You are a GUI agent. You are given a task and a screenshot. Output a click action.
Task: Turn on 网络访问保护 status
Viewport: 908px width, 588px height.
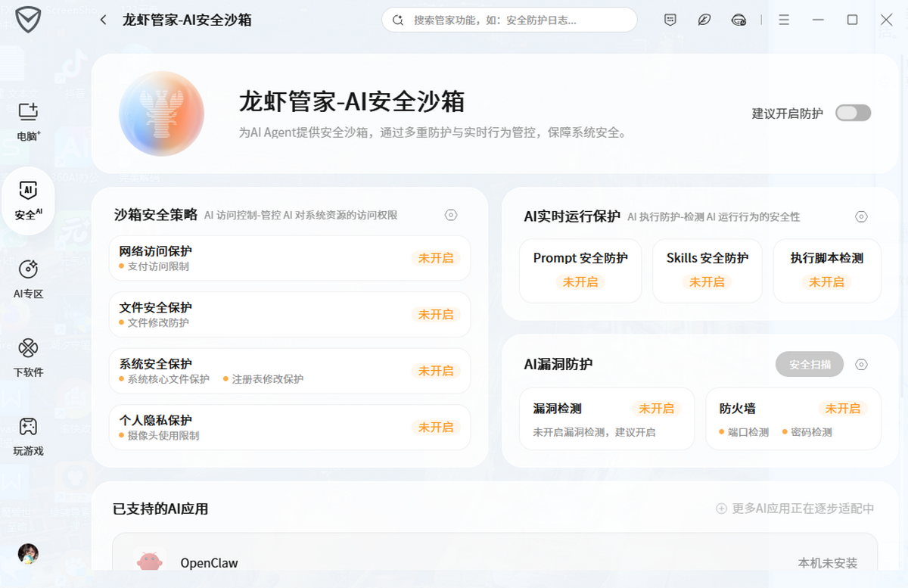[x=436, y=258]
